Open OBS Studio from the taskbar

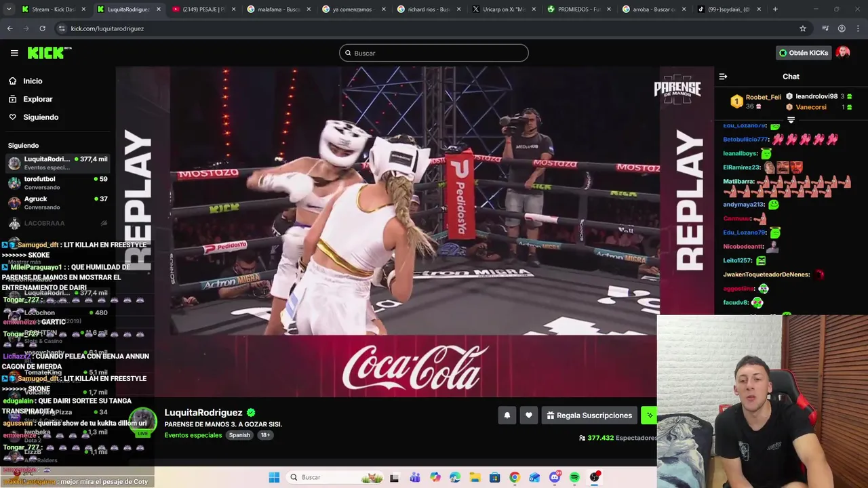pos(595,477)
